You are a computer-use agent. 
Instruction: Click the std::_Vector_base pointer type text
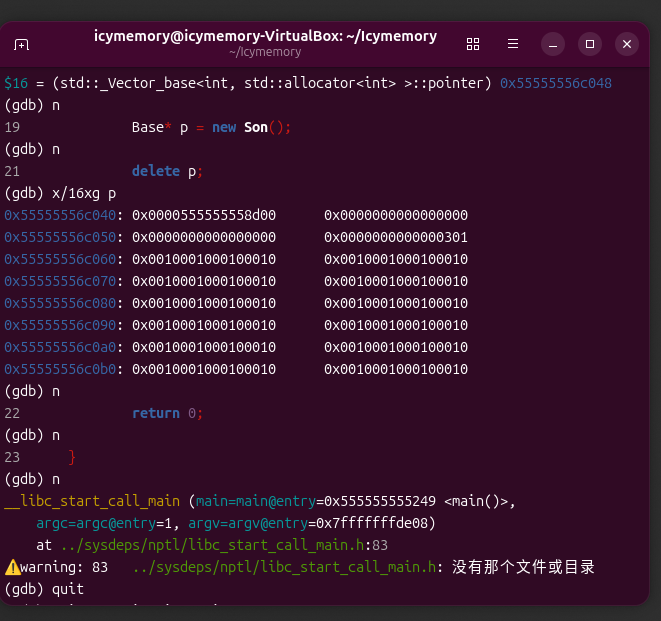click(x=272, y=83)
